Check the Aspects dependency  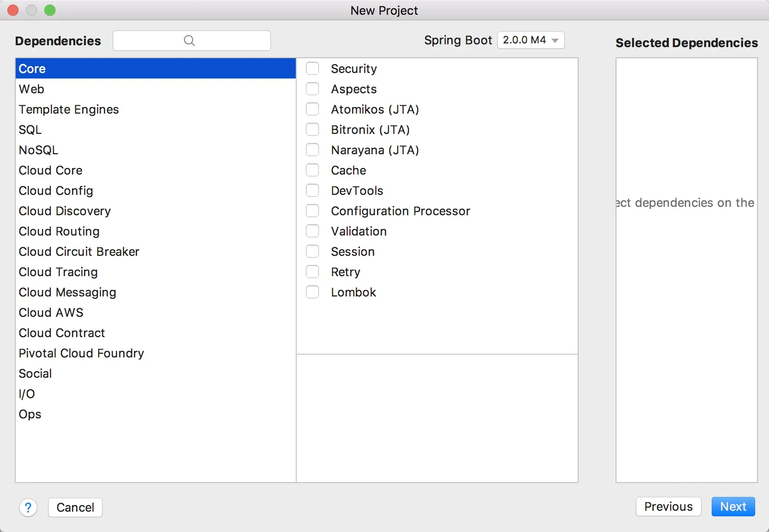coord(312,89)
